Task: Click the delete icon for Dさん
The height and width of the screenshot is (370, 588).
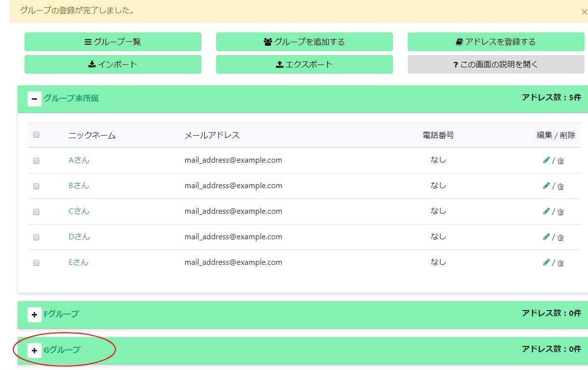Action: 560,237
